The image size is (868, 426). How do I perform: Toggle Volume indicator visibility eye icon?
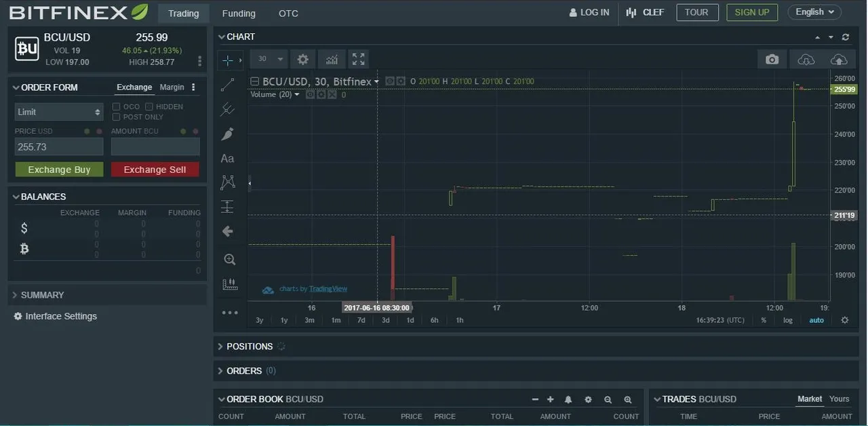coord(311,94)
